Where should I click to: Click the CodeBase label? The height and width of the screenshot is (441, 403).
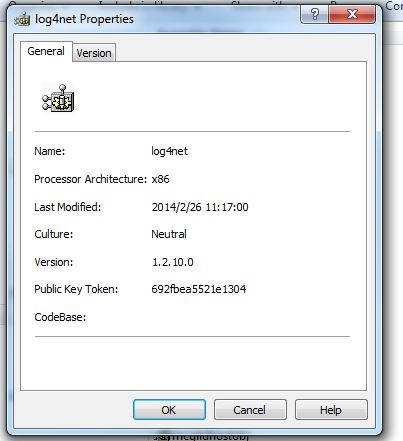coord(60,317)
